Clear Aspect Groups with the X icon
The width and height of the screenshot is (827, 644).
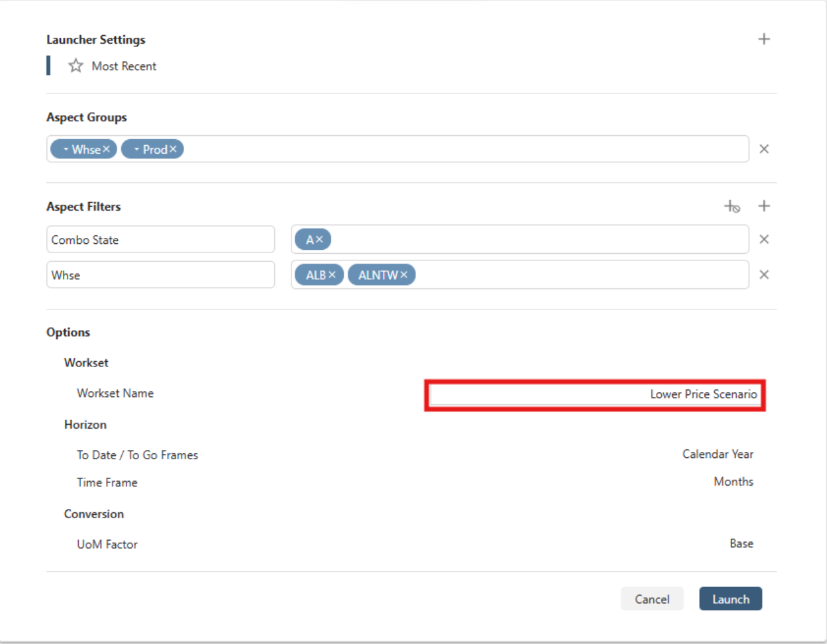coord(763,149)
